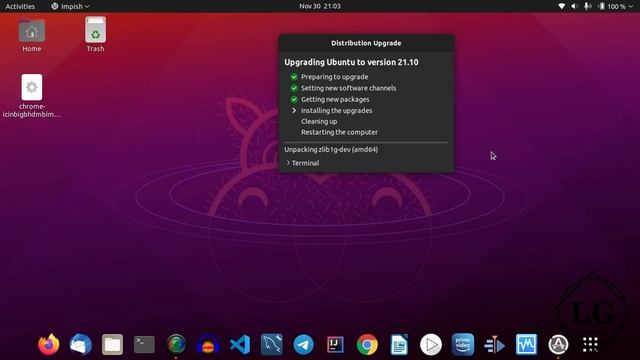Click the volume speaker icon in the top bar
640x360 pixels.
[574, 6]
